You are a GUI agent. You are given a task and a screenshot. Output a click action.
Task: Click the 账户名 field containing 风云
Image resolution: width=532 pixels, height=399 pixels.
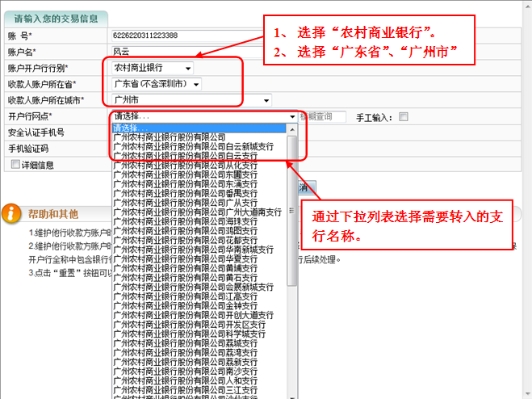(x=187, y=52)
